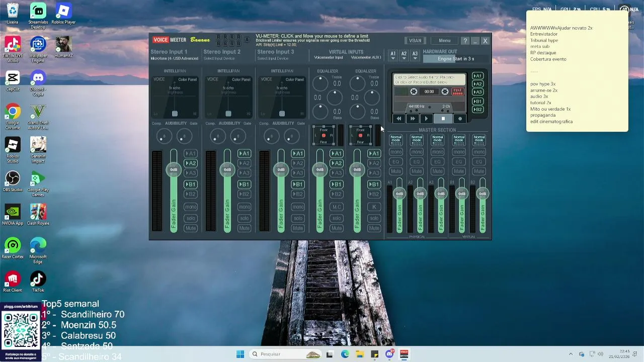This screenshot has width=644, height=362.
Task: Toggle B2 routing on Stereo Input 3
Action: tap(298, 194)
